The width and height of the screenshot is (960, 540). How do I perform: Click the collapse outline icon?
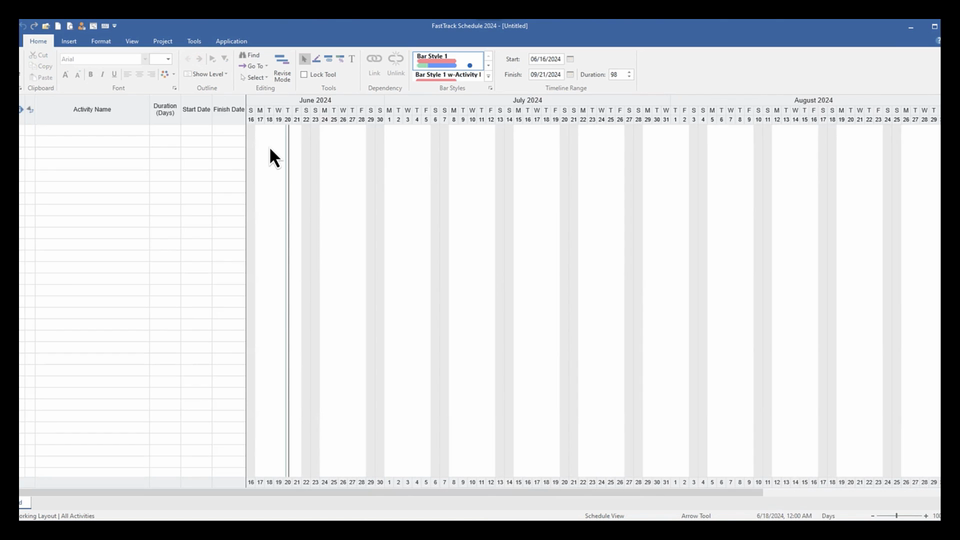225,59
